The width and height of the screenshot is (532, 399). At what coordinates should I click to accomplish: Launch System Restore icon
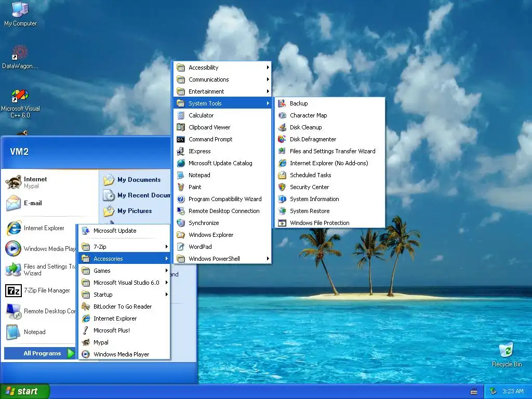[x=282, y=211]
